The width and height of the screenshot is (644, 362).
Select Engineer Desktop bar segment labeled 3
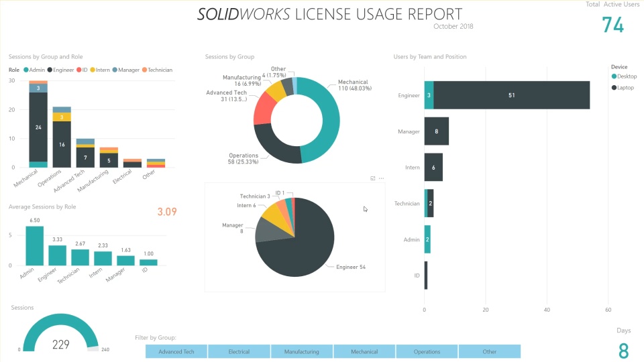point(429,95)
